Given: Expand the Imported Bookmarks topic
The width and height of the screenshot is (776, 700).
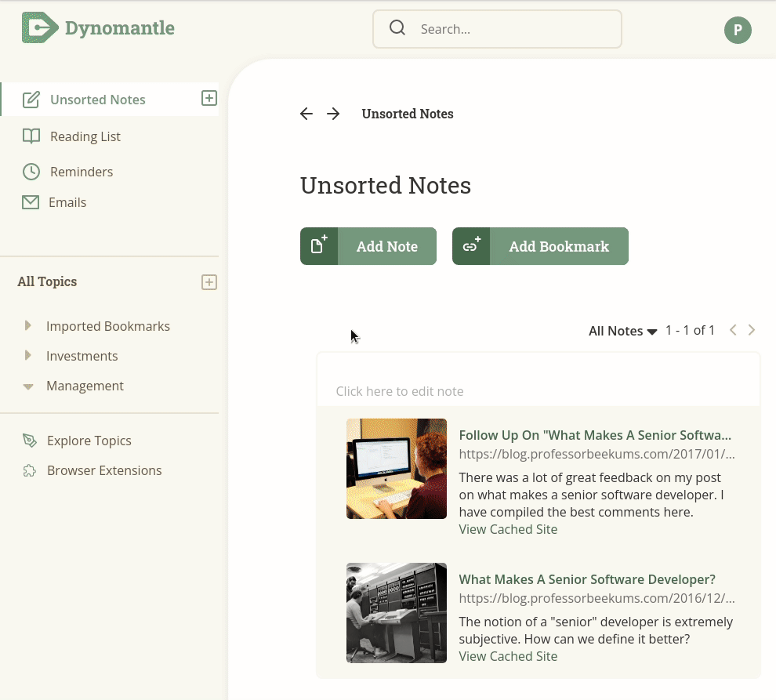Looking at the screenshot, I should tap(28, 326).
